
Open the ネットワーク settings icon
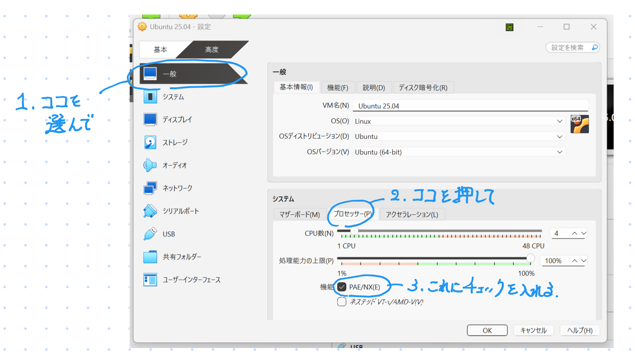pyautogui.click(x=150, y=188)
